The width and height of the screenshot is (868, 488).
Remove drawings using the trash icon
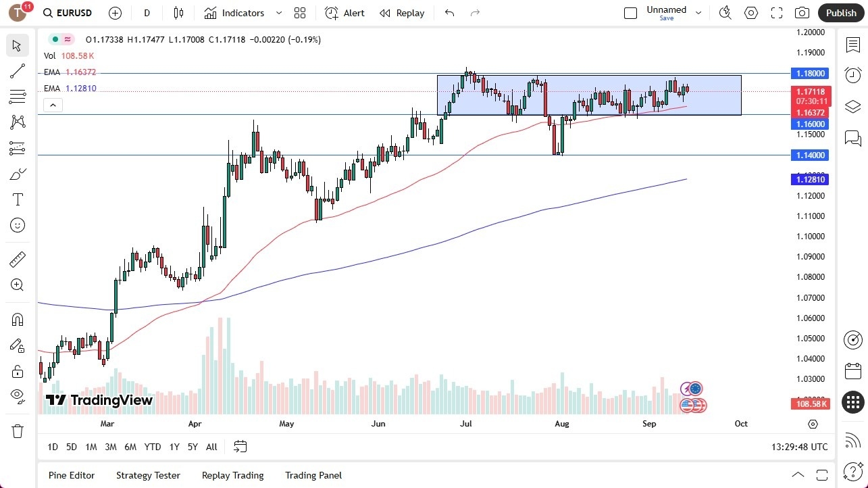click(18, 431)
